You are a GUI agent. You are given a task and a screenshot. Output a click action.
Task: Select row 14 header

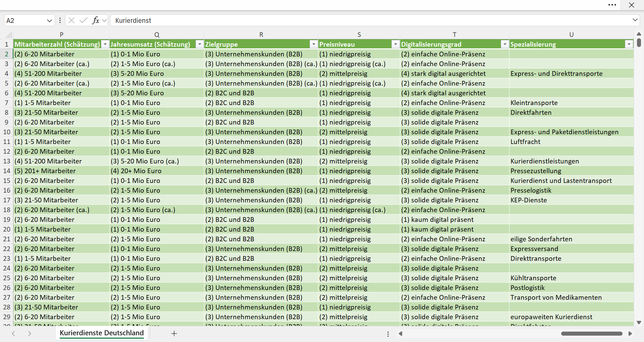[x=7, y=171]
